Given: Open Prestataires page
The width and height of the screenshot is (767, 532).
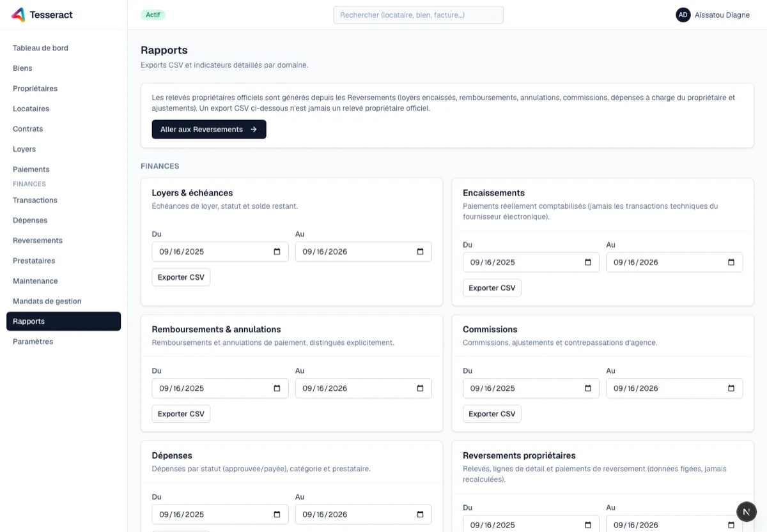Looking at the screenshot, I should click(x=63, y=261).
